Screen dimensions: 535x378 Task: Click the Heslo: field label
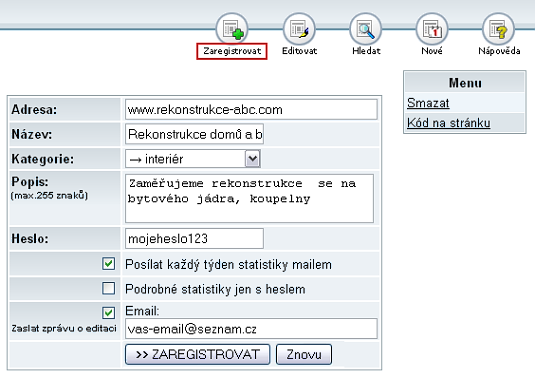click(30, 239)
